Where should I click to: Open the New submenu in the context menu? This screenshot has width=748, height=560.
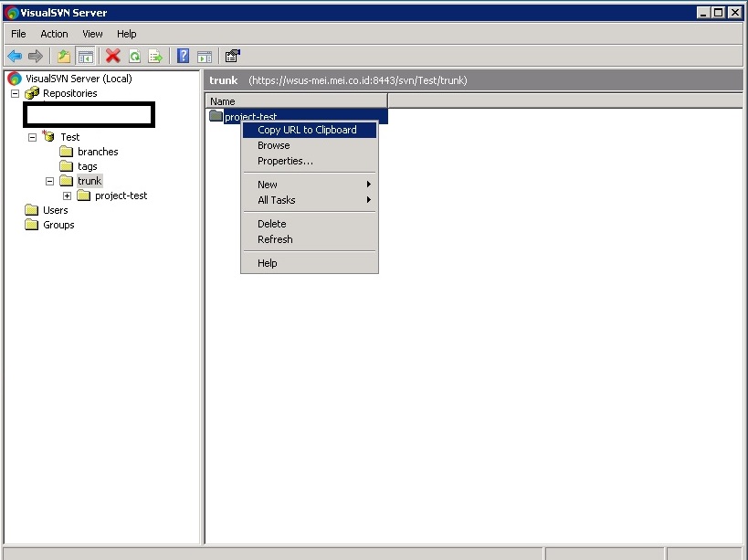(x=267, y=184)
